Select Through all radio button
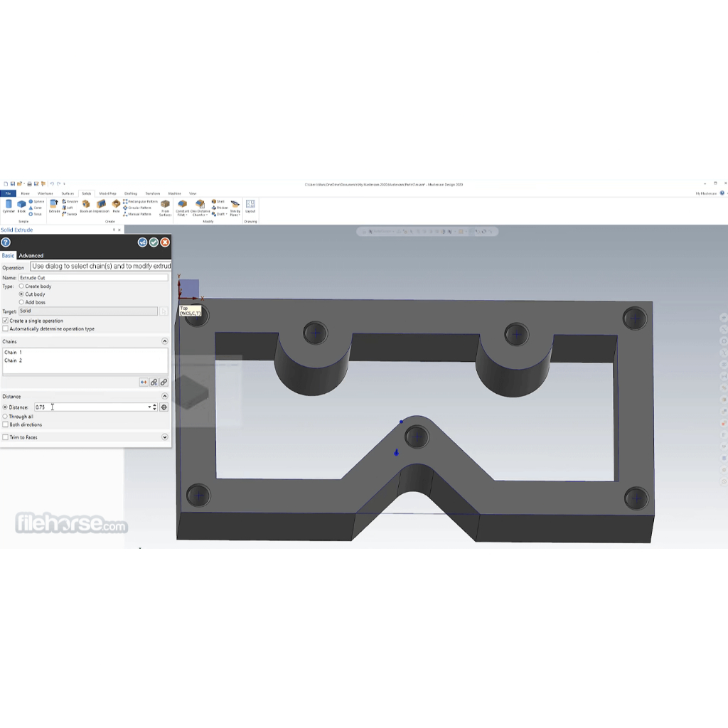 (5, 417)
